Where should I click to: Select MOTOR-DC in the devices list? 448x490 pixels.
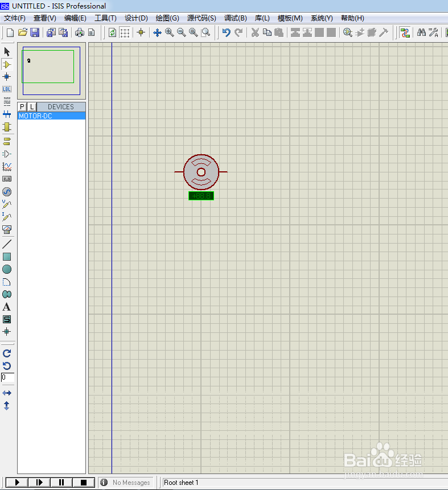coord(52,116)
